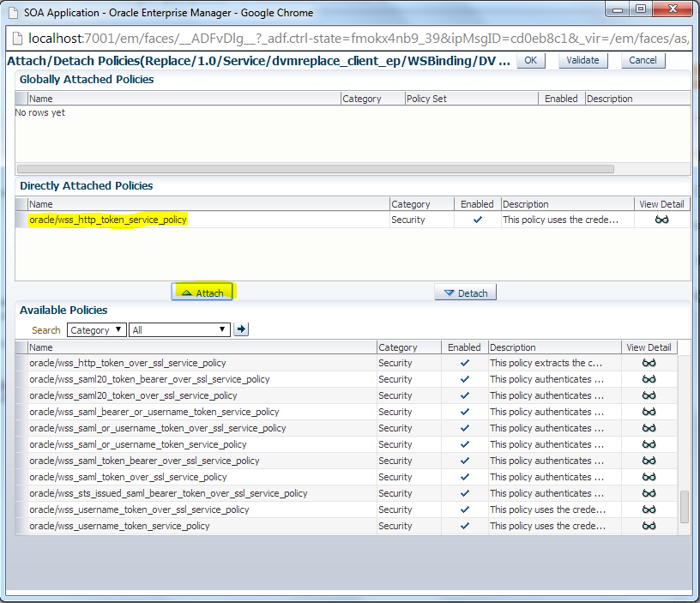View detail of wss_saml_token_over_ssl_service_policy

(649, 477)
